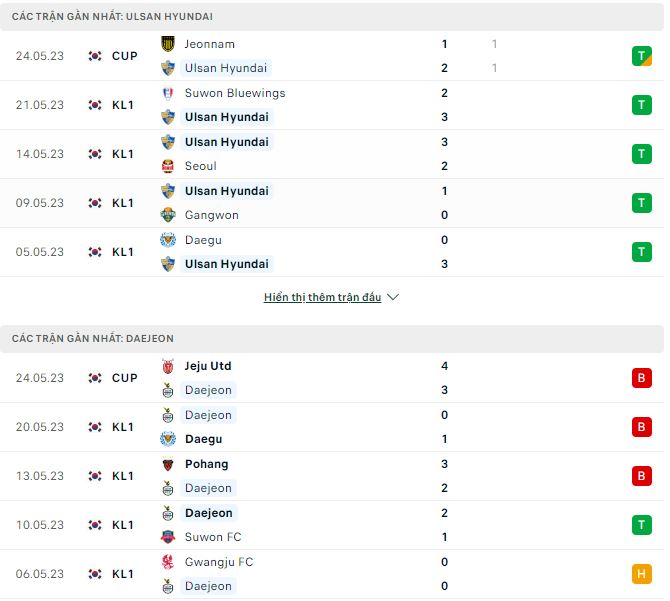
Task: Open the 'Hiển thị thêm trận đấu' link
Action: (322, 298)
